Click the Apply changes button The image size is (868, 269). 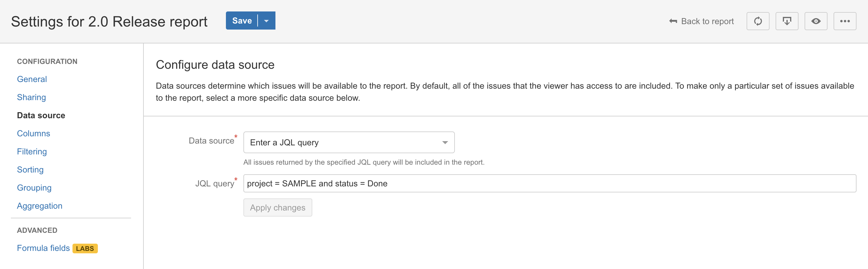(x=278, y=207)
